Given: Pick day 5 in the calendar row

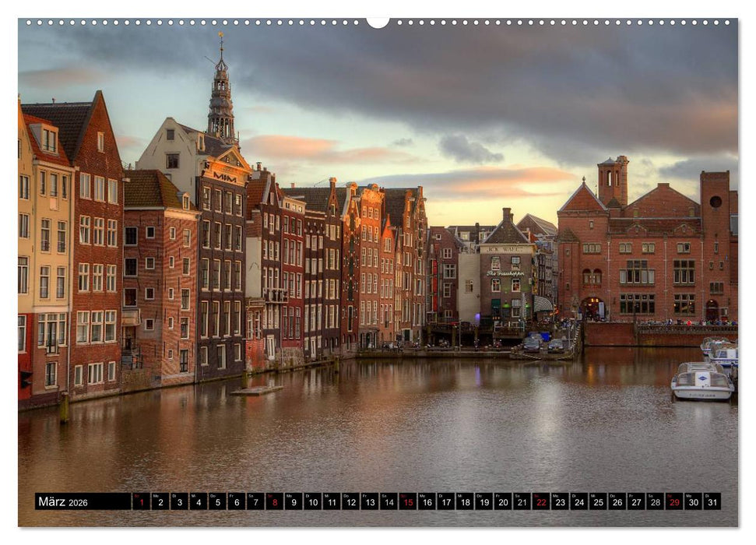Looking at the screenshot, I should point(217,502).
